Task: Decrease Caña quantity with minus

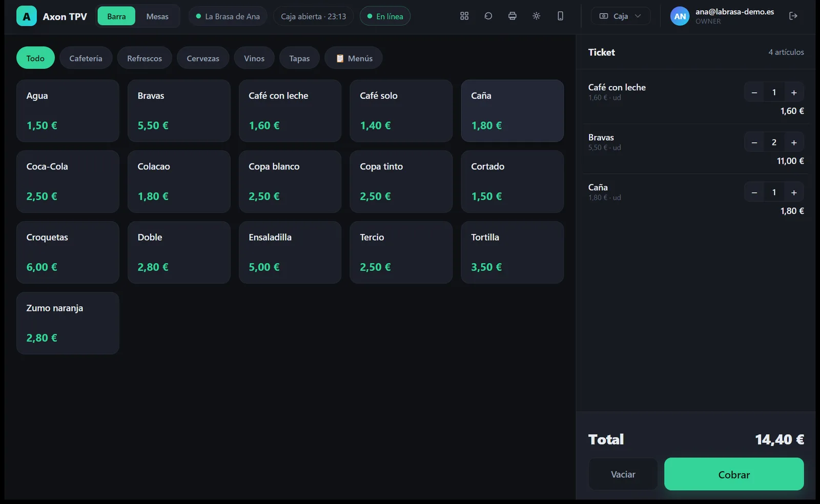Action: pyautogui.click(x=754, y=193)
